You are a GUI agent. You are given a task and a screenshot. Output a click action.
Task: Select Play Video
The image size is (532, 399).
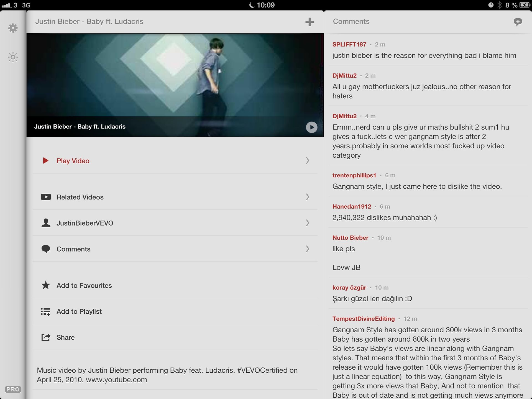[x=175, y=161]
